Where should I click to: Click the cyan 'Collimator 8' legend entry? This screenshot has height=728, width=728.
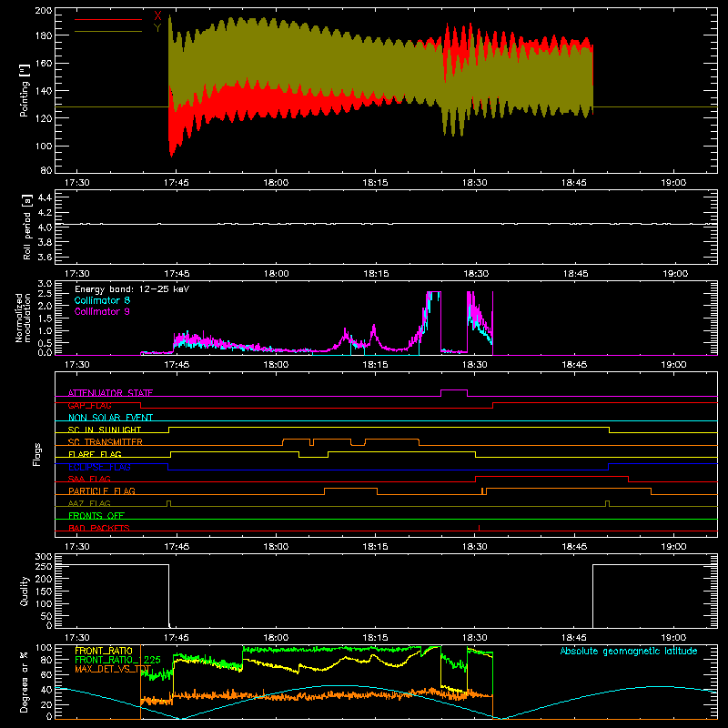click(x=102, y=300)
